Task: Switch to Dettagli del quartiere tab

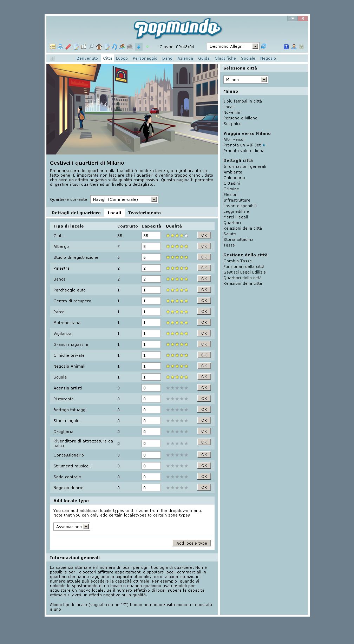Action: [76, 213]
